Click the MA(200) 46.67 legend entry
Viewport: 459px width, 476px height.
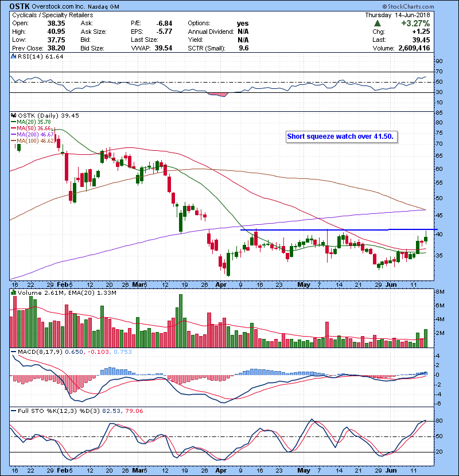tap(35, 134)
